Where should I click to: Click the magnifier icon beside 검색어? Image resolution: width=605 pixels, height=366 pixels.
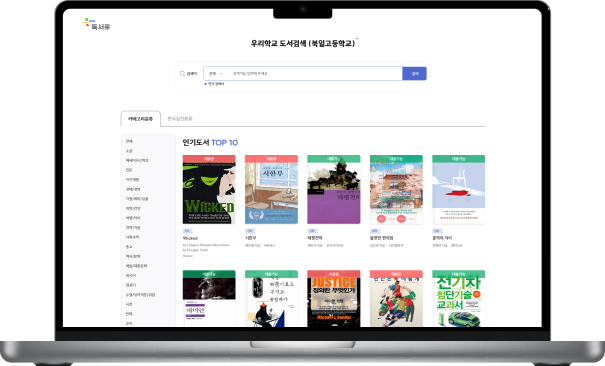click(x=182, y=74)
